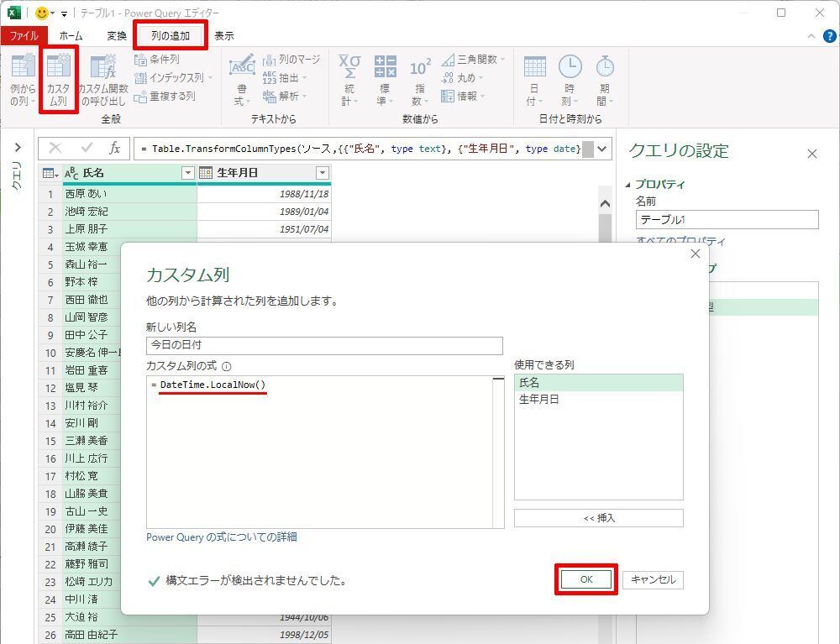Expand the Queries pane
The width and height of the screenshot is (840, 644).
[18, 147]
